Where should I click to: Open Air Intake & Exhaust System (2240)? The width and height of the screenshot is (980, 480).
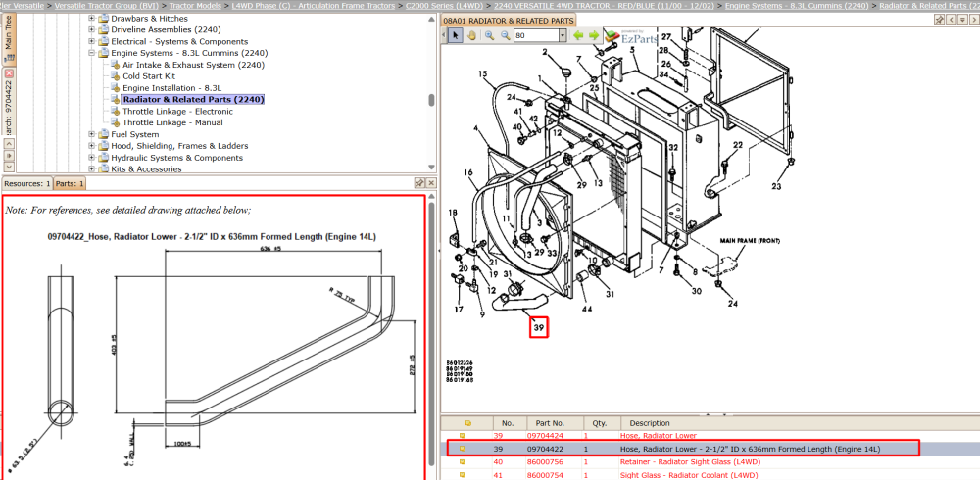pyautogui.click(x=194, y=65)
